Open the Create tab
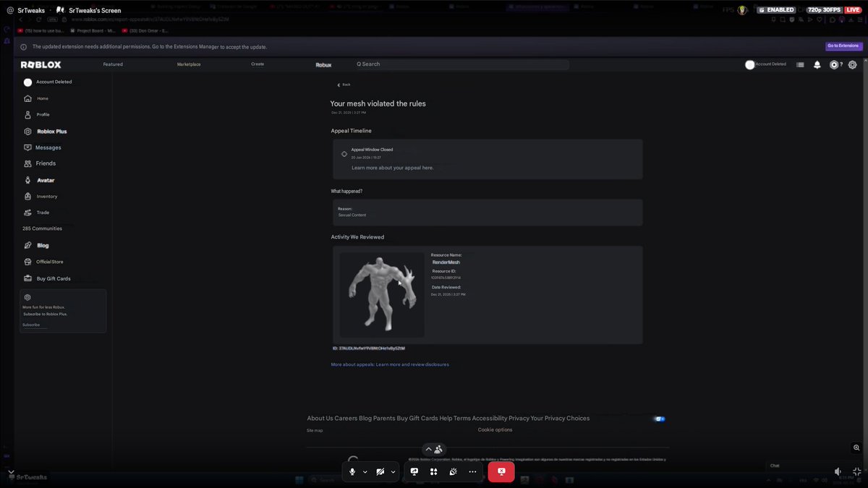Viewport: 868px width, 488px height. pos(258,64)
